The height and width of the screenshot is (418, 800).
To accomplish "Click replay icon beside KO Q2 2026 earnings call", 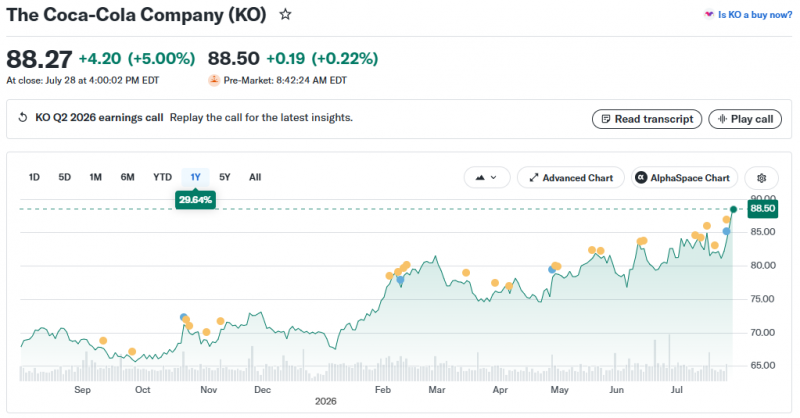I will [x=22, y=118].
